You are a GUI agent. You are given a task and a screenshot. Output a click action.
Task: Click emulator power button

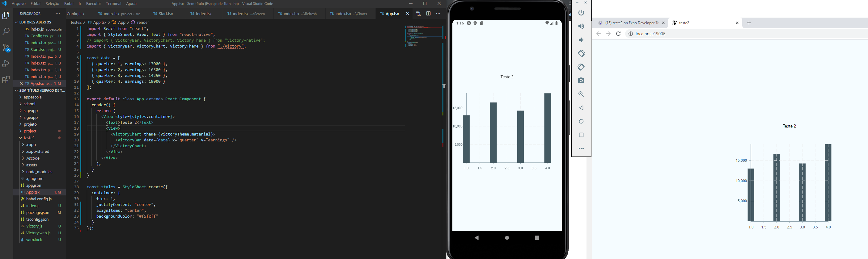[x=581, y=13]
